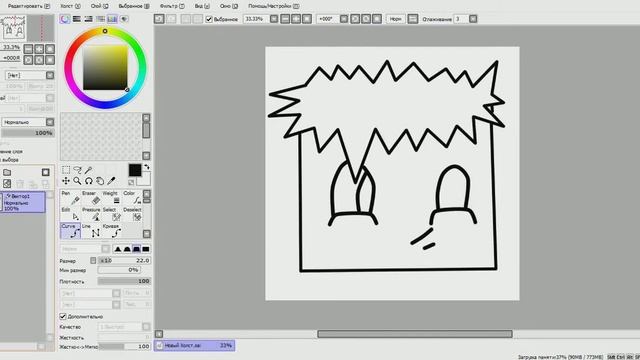The width and height of the screenshot is (640, 360).
Task: Open the Фильтр menu
Action: tap(172, 6)
